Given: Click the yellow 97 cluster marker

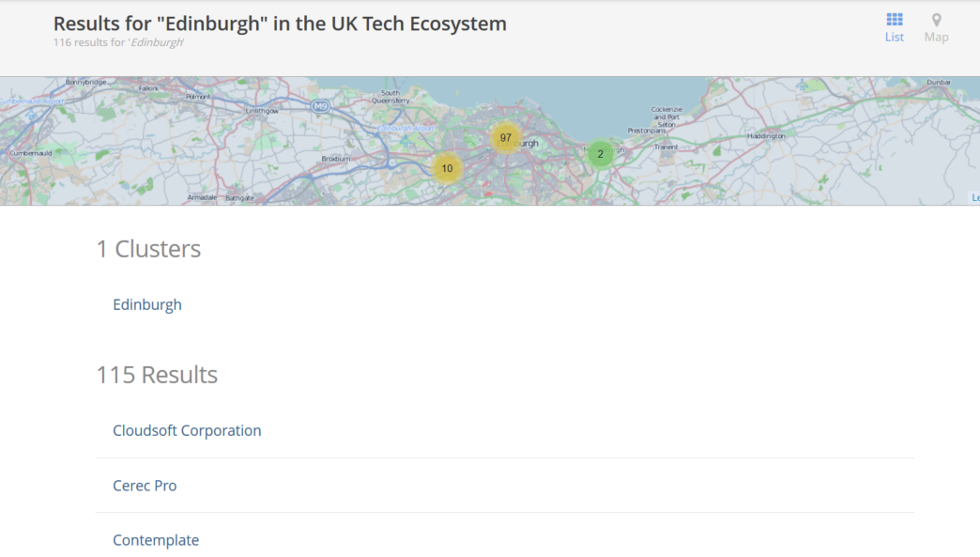Looking at the screenshot, I should [505, 138].
